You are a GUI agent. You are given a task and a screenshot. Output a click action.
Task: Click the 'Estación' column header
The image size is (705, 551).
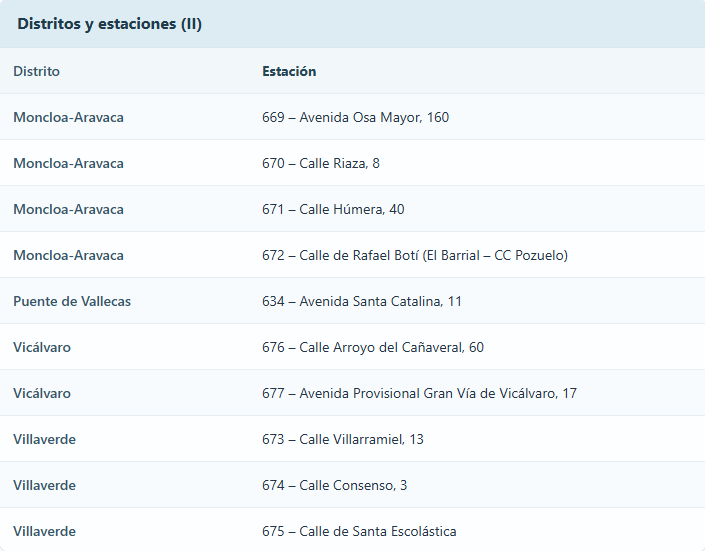[x=289, y=71]
